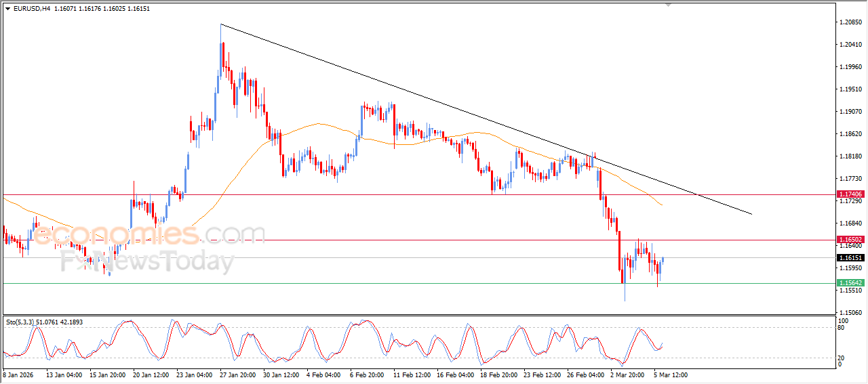868x384 pixels.
Task: Select the red 1.17406 price tag
Action: 850,194
